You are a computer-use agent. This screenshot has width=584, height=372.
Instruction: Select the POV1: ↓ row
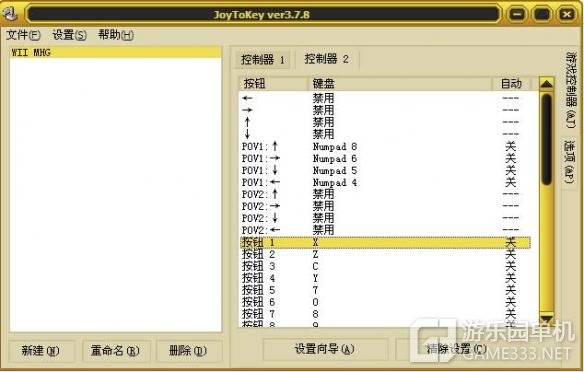[385, 170]
